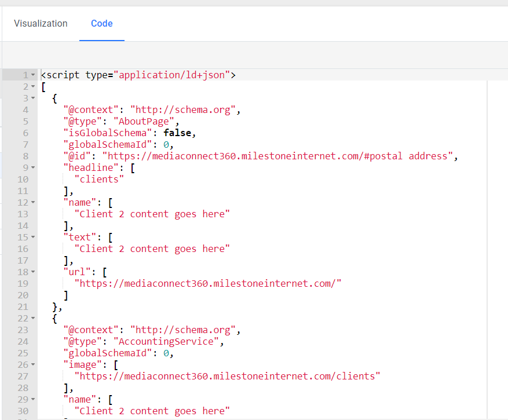
Task: Collapse the name array on line 12
Action: [33, 203]
